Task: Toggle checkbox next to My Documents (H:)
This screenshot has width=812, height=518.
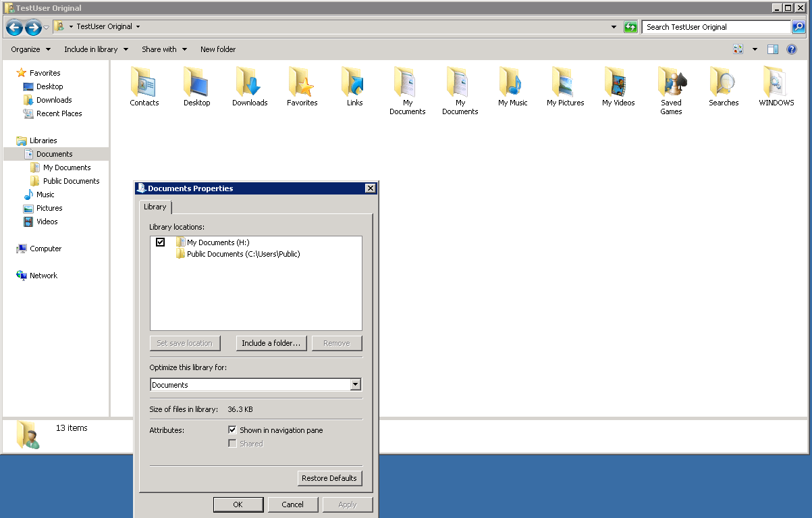Action: click(160, 242)
